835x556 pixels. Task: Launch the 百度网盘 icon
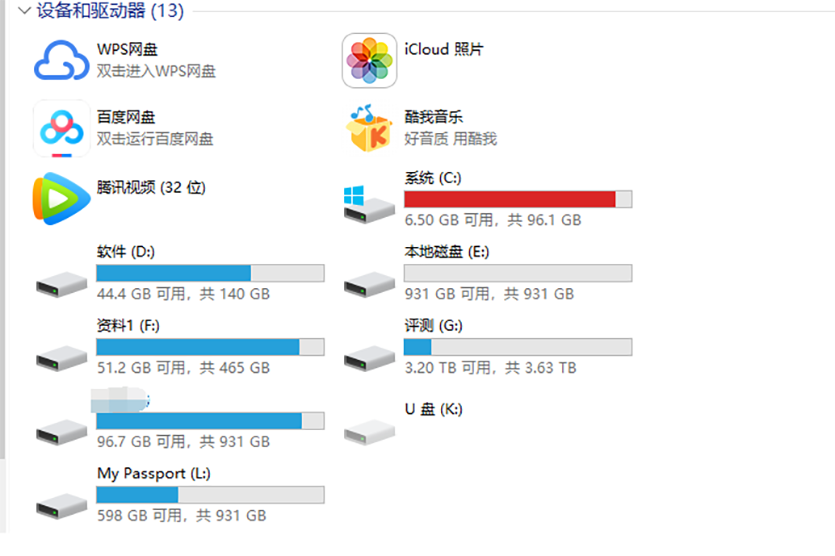click(x=62, y=129)
